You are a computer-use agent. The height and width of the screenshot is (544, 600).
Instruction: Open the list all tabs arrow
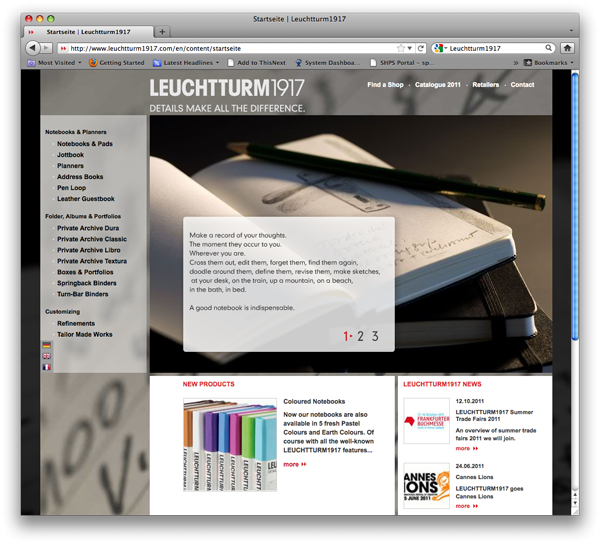point(571,31)
